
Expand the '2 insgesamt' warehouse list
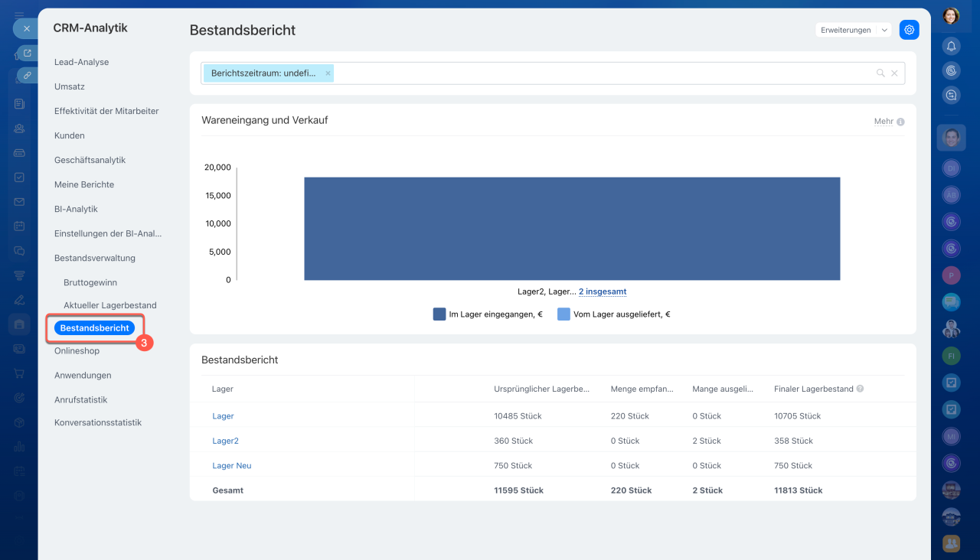[x=602, y=291]
